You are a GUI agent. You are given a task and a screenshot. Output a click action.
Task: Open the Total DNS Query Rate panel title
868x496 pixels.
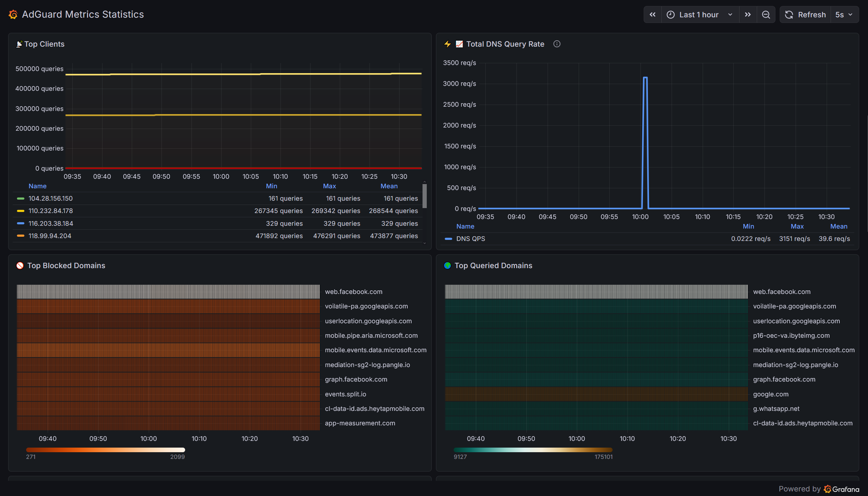pyautogui.click(x=505, y=44)
